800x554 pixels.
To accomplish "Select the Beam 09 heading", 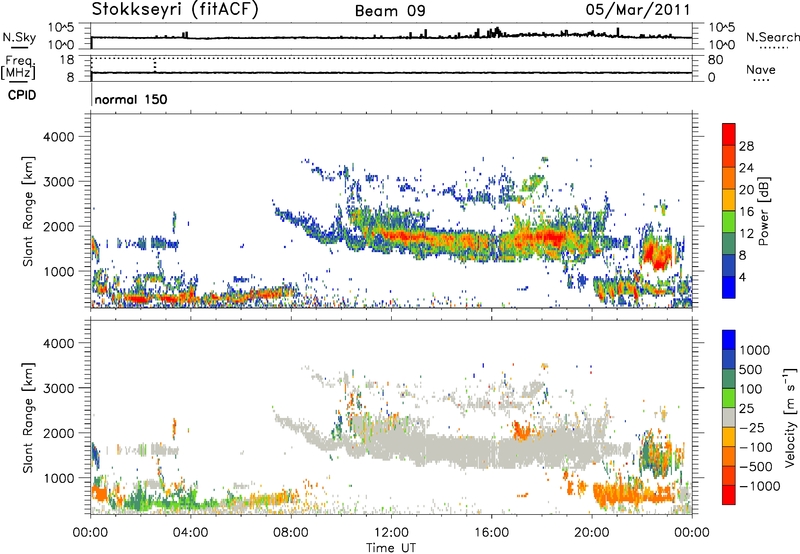I will (x=390, y=11).
